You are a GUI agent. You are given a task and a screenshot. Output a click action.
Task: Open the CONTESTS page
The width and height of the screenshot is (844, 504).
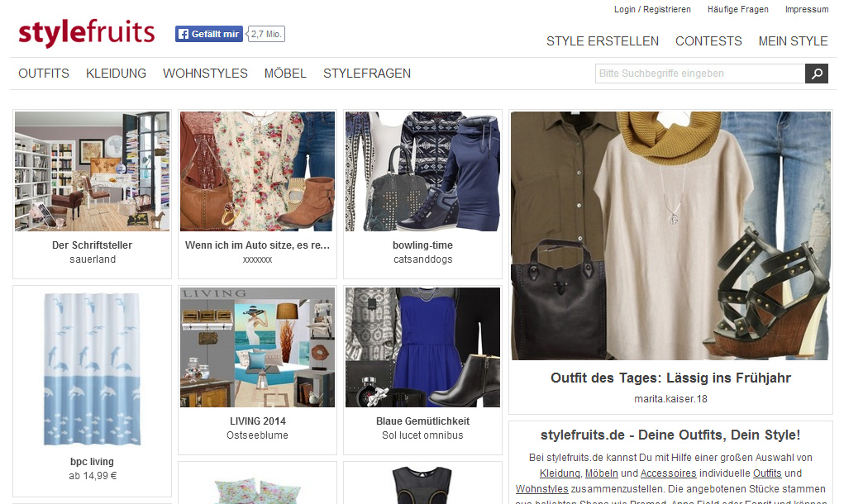[708, 41]
